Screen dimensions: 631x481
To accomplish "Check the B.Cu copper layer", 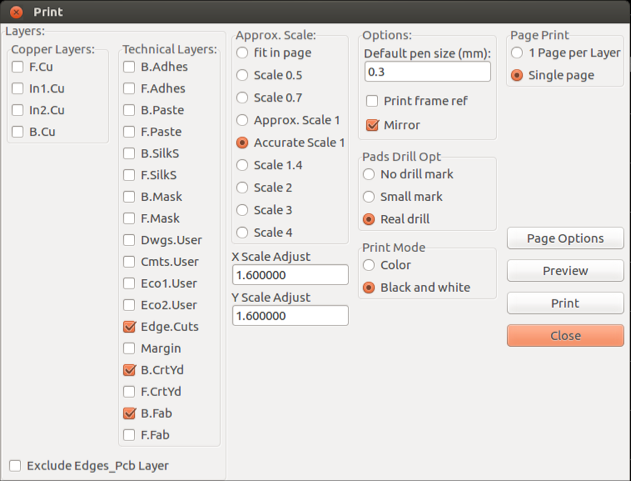I will [18, 132].
